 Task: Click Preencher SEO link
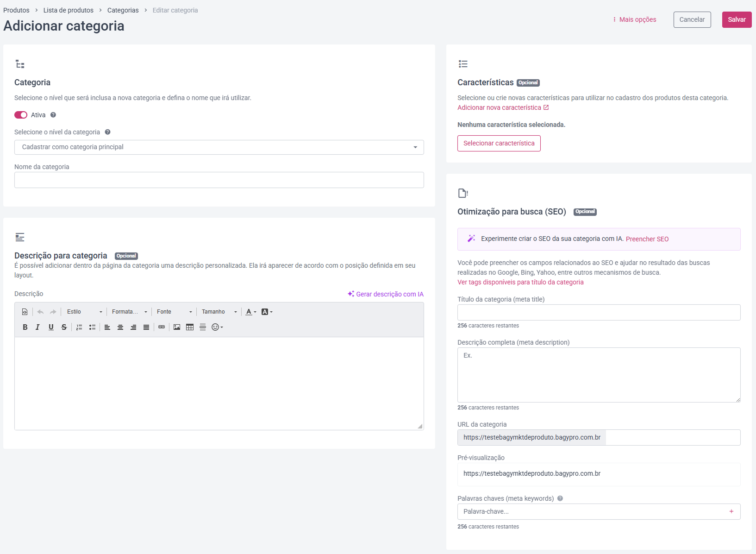tap(647, 239)
